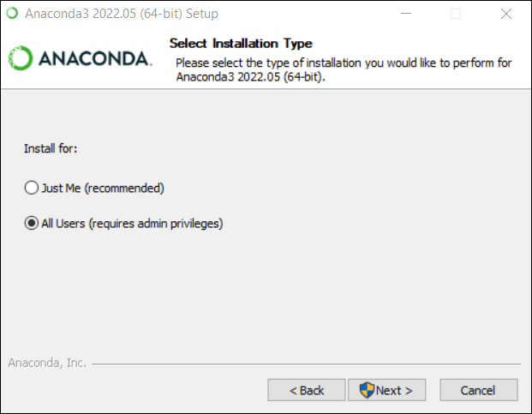This screenshot has width=532, height=414.
Task: Click the green Anaconda ring emblem
Action: click(x=21, y=58)
